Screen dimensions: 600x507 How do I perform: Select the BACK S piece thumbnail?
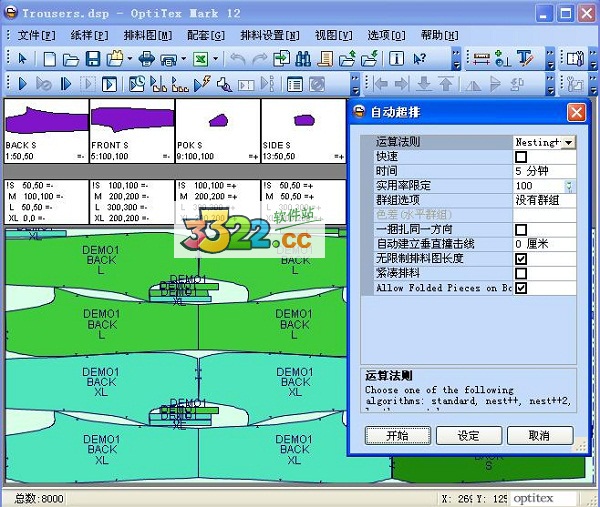[46, 131]
